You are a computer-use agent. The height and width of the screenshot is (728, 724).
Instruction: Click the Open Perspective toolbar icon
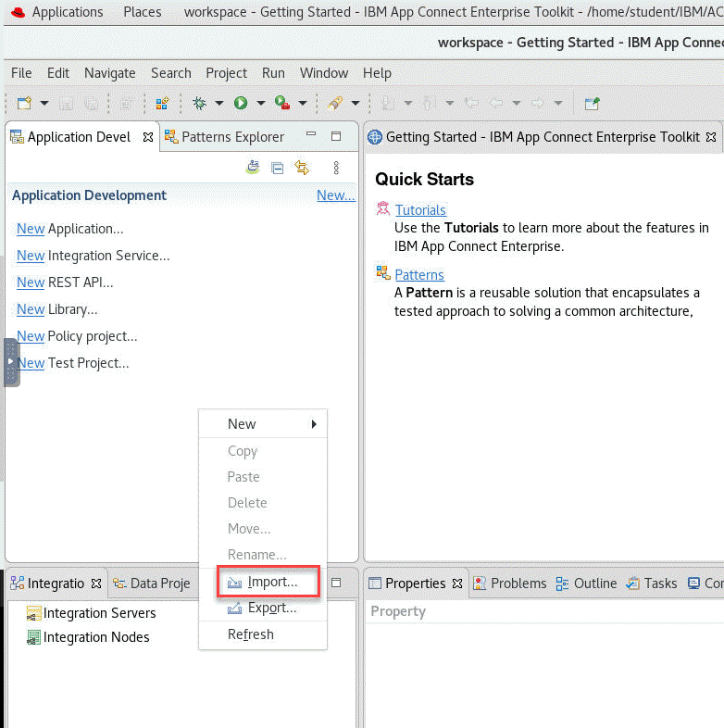pyautogui.click(x=592, y=104)
